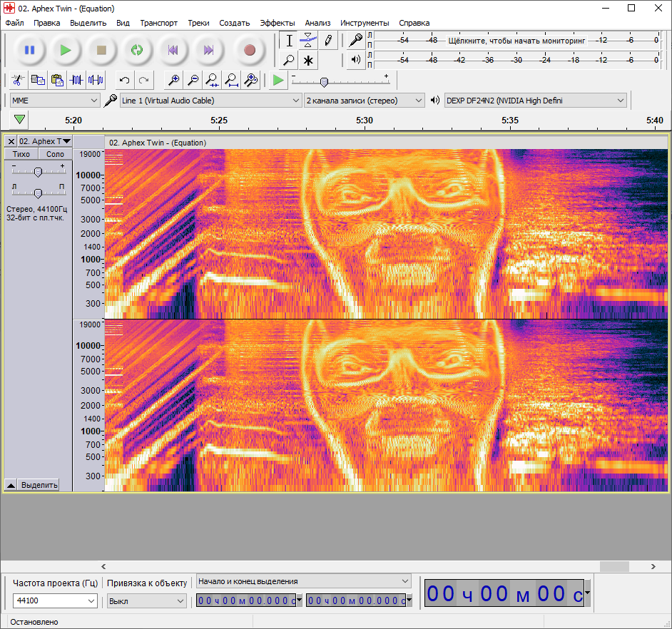Screen dimensions: 672x629
Task: Click the track gain slider
Action: 39,171
